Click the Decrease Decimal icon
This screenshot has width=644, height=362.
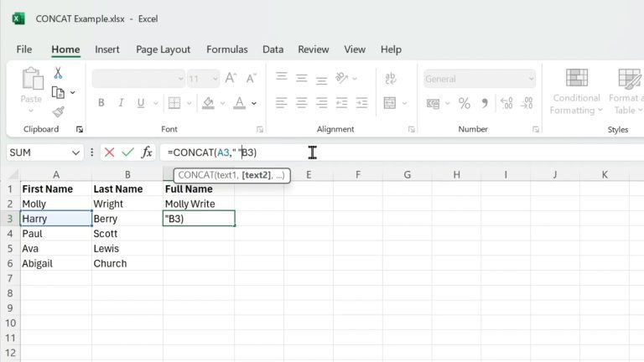tap(527, 103)
